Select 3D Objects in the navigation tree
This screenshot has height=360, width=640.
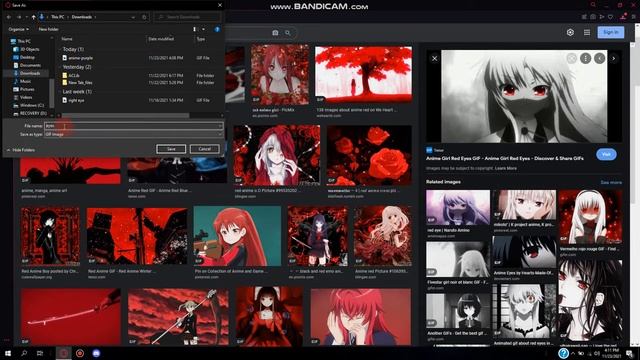point(26,49)
